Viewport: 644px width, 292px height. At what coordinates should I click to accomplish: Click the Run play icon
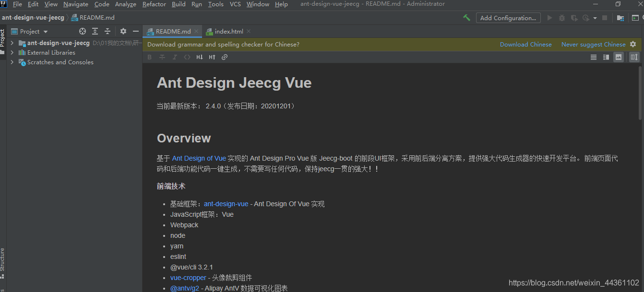click(x=549, y=18)
